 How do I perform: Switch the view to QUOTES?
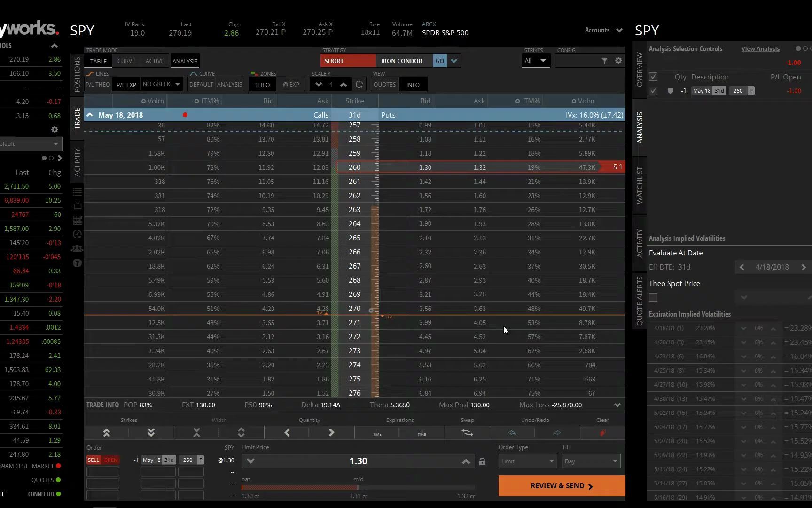click(384, 85)
